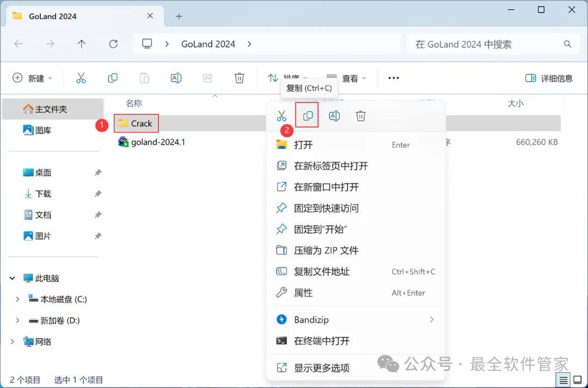The image size is (588, 388).
Task: Click the Delete trash icon in the toolbar
Action: (239, 78)
